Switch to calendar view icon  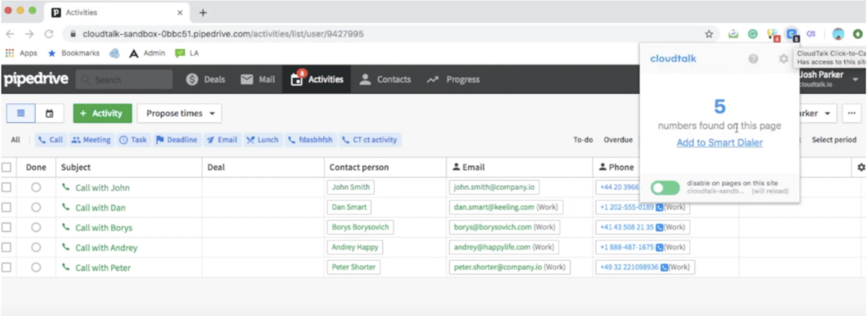pos(49,114)
